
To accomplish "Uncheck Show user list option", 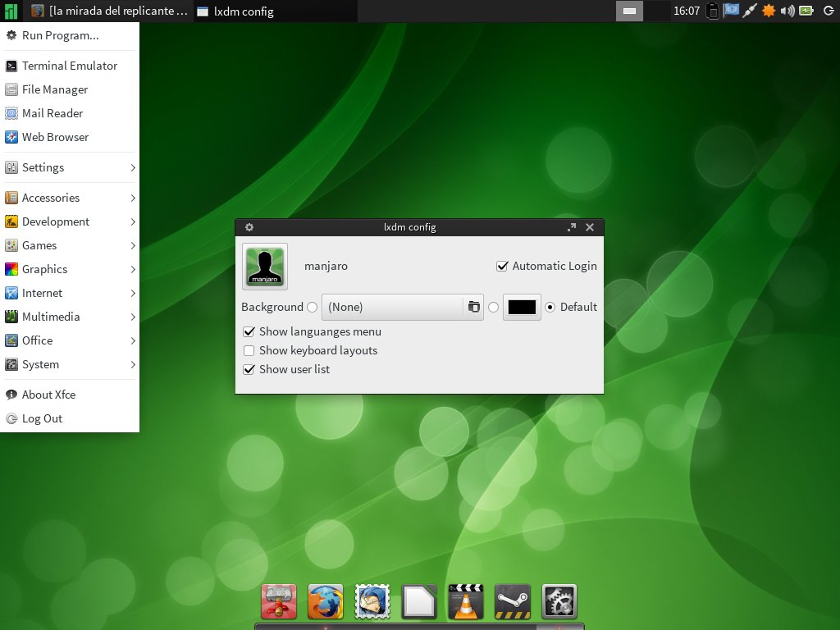I will (249, 370).
